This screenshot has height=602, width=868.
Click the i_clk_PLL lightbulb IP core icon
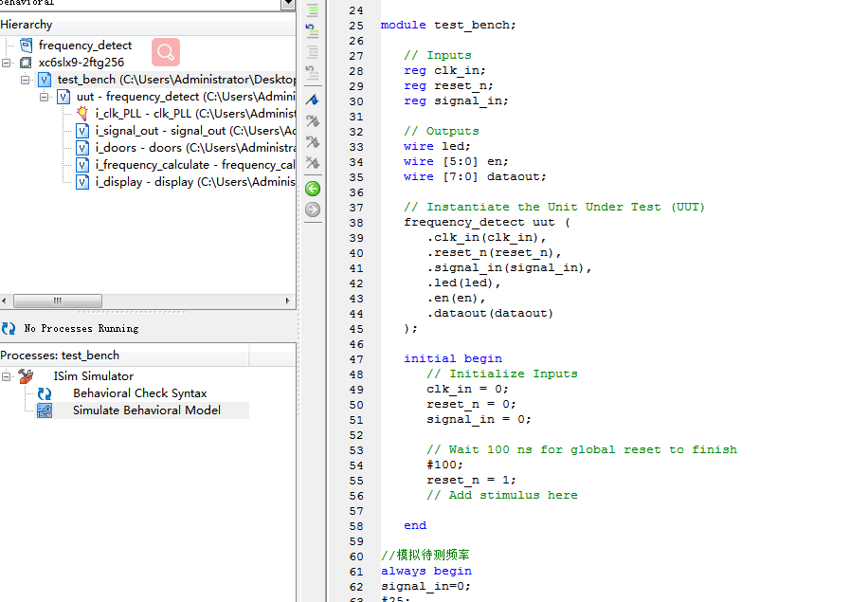click(x=82, y=114)
